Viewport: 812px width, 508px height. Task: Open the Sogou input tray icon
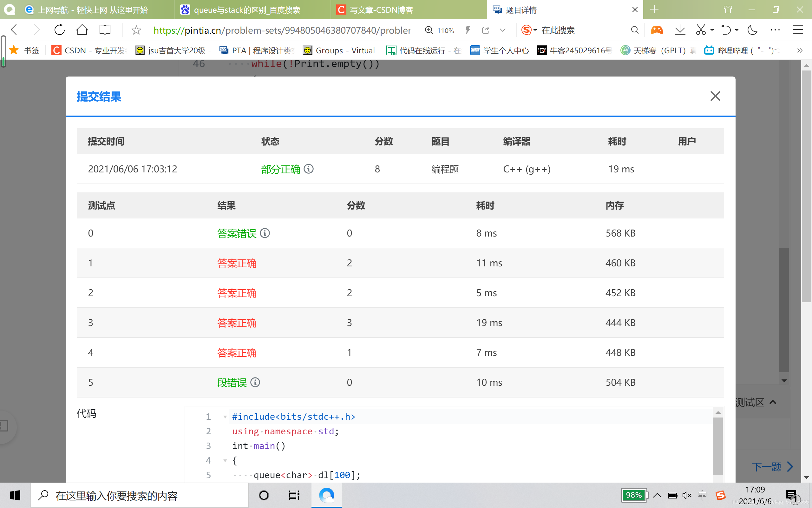[x=720, y=495]
